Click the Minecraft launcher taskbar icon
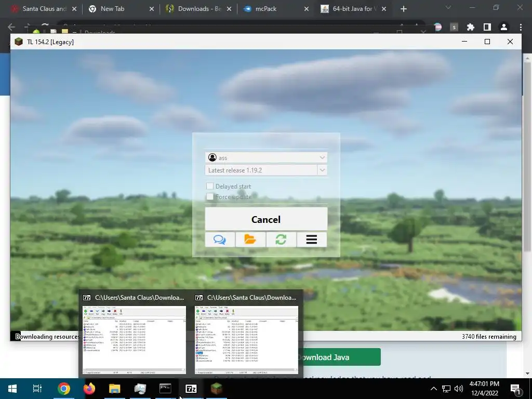Viewport: 532px width, 399px height. coord(217,389)
